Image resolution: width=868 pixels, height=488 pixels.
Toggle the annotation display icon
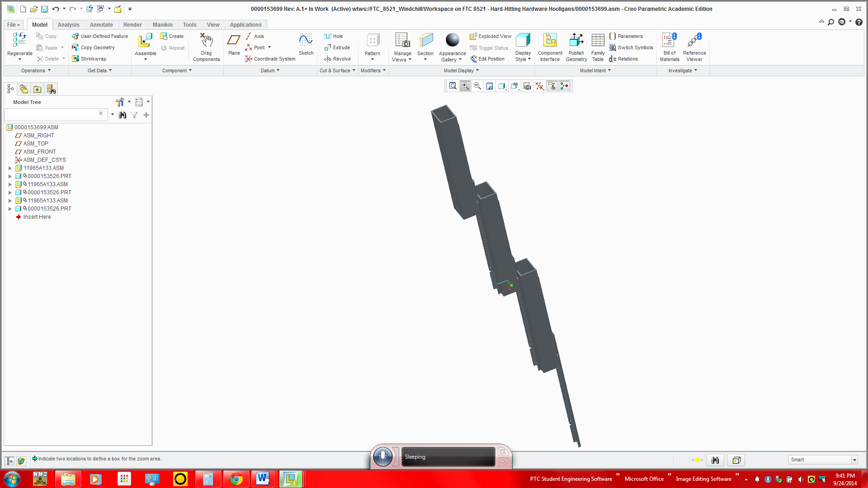(552, 86)
